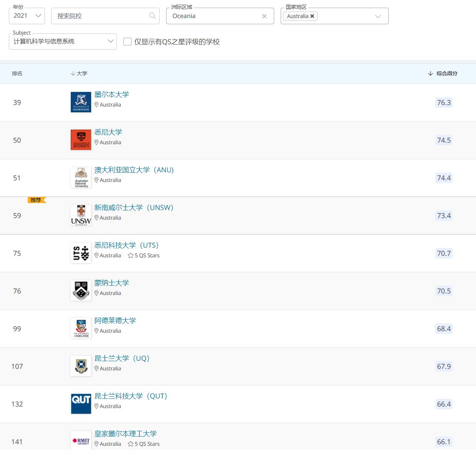Open the Subject 计算机科学与信息系统 dropdown
Viewport: 476px width, 450px height.
63,41
